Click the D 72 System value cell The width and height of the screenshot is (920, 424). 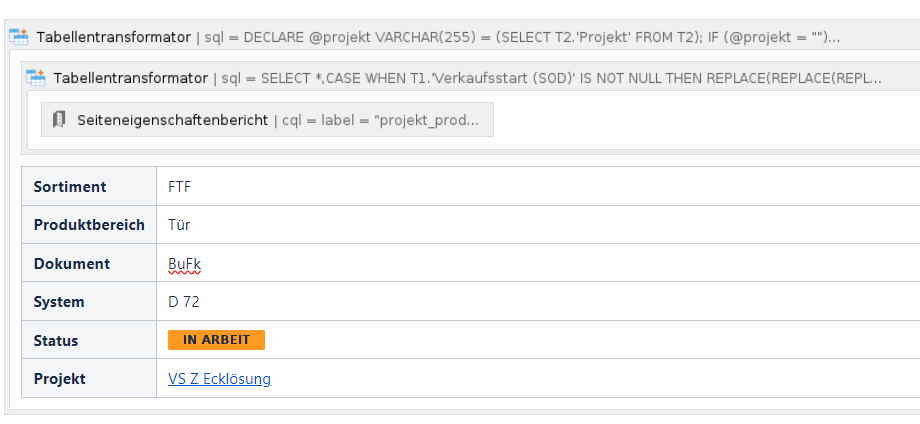click(x=538, y=301)
